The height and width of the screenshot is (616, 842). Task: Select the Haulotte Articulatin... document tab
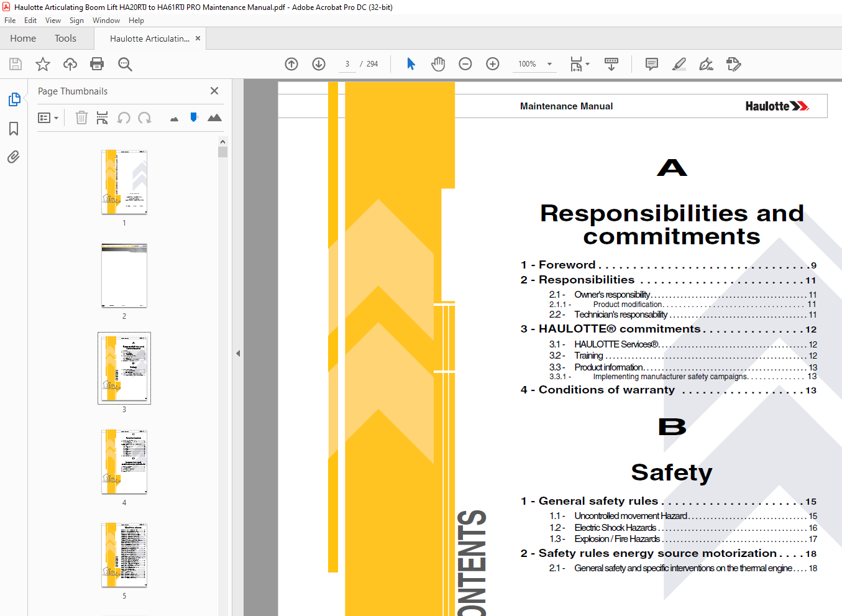[x=150, y=39]
